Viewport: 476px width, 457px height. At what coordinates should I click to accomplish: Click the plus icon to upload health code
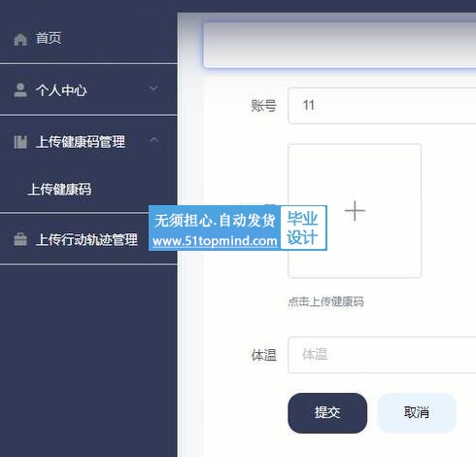click(x=355, y=211)
